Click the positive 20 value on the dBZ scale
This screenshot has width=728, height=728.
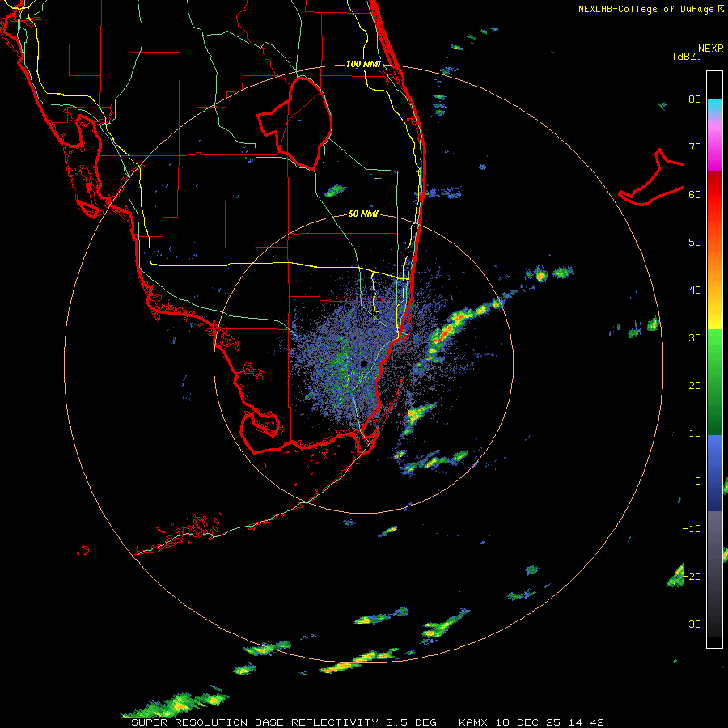(695, 386)
